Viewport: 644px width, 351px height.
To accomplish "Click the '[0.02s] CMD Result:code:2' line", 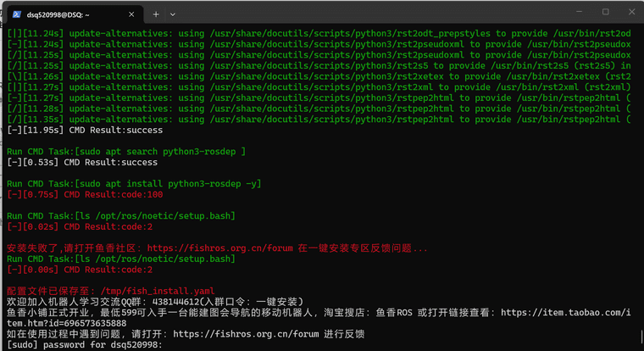I will [80, 227].
